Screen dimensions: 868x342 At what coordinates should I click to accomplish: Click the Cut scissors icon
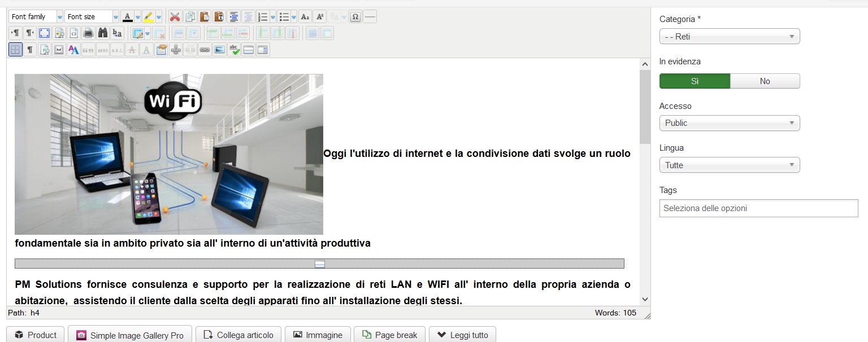175,17
